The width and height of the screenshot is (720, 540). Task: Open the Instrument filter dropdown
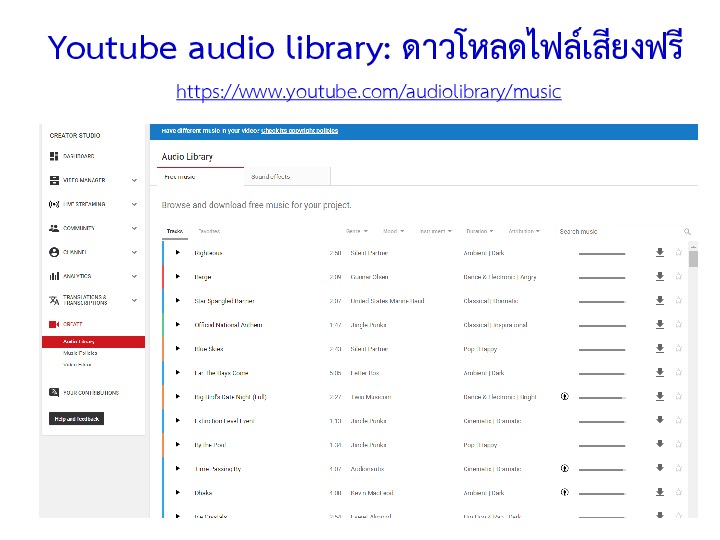436,231
